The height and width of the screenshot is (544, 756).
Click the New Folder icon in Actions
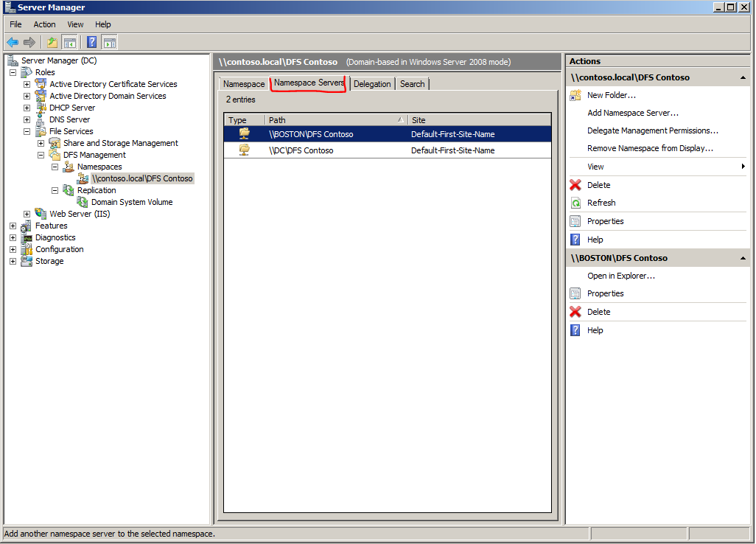tap(575, 95)
